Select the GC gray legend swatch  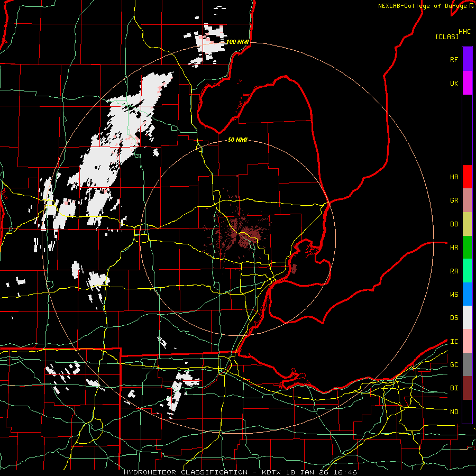pos(467,364)
